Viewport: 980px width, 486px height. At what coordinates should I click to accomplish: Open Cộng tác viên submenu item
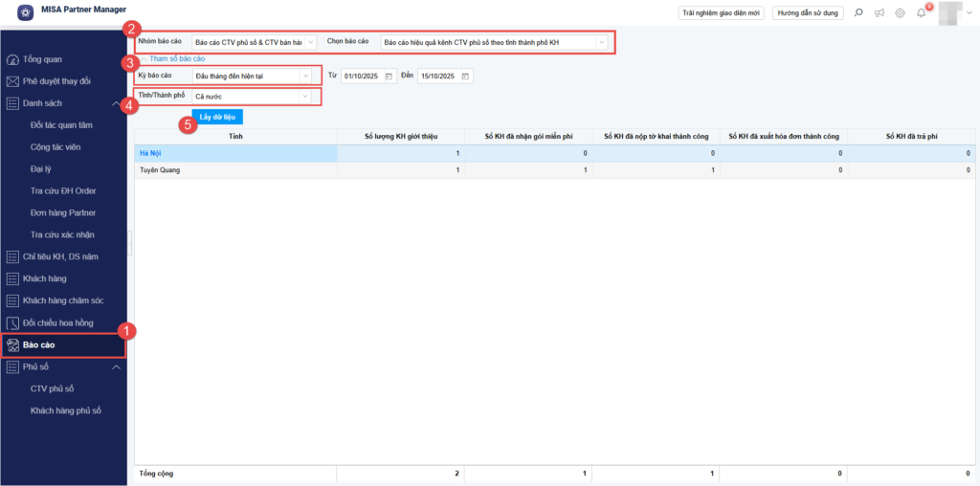tap(55, 147)
